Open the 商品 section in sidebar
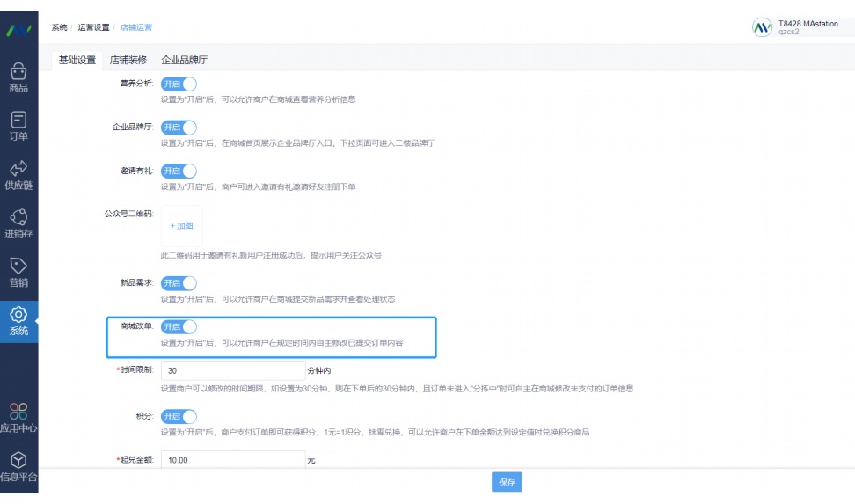Image resolution: width=855 pixels, height=504 pixels. click(x=18, y=78)
